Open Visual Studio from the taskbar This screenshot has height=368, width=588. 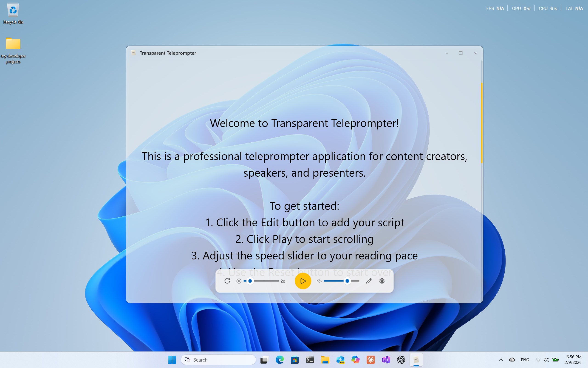[386, 360]
